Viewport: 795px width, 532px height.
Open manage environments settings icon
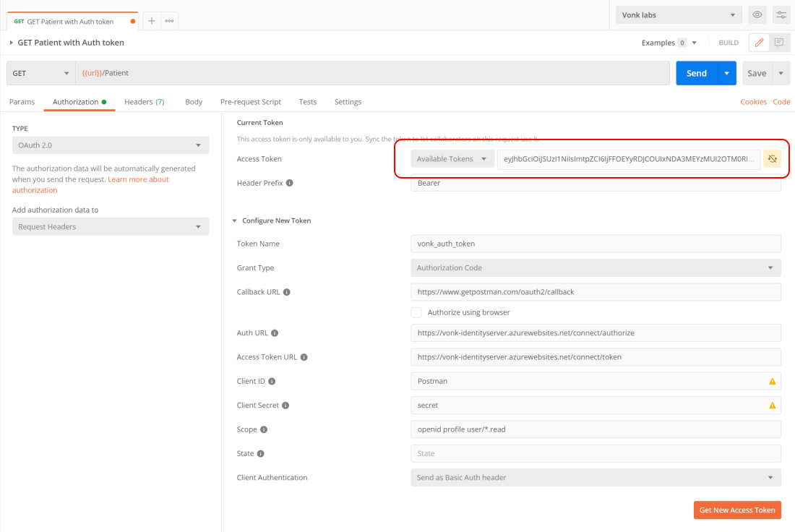tap(781, 14)
